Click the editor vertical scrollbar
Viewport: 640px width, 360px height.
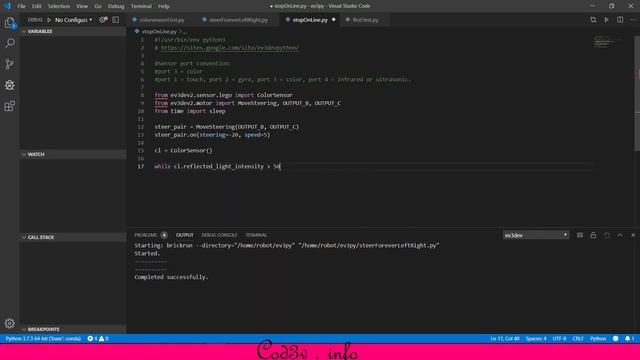pyautogui.click(x=637, y=94)
